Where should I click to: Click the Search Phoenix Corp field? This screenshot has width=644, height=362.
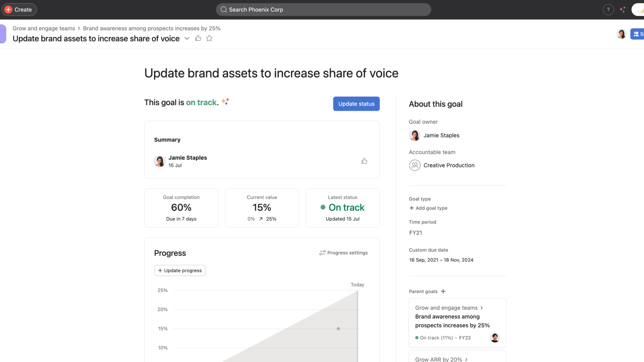tap(323, 9)
